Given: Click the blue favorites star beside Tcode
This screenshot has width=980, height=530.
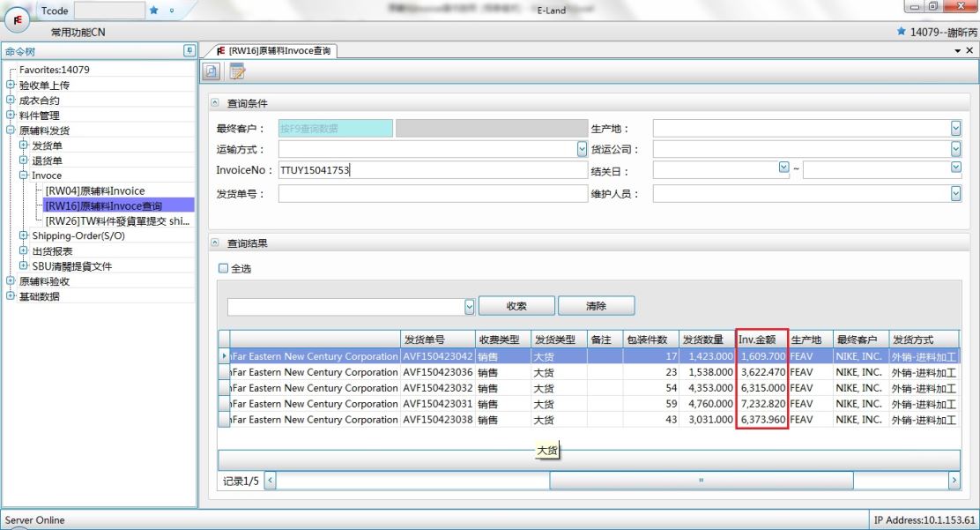Looking at the screenshot, I should point(154,11).
